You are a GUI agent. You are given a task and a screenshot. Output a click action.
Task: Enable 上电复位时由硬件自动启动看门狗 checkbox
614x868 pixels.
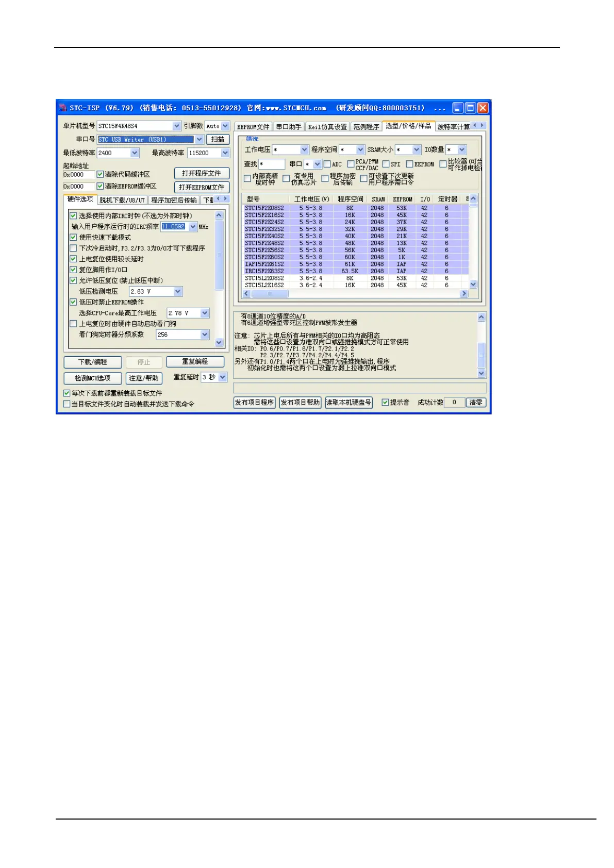click(x=73, y=324)
